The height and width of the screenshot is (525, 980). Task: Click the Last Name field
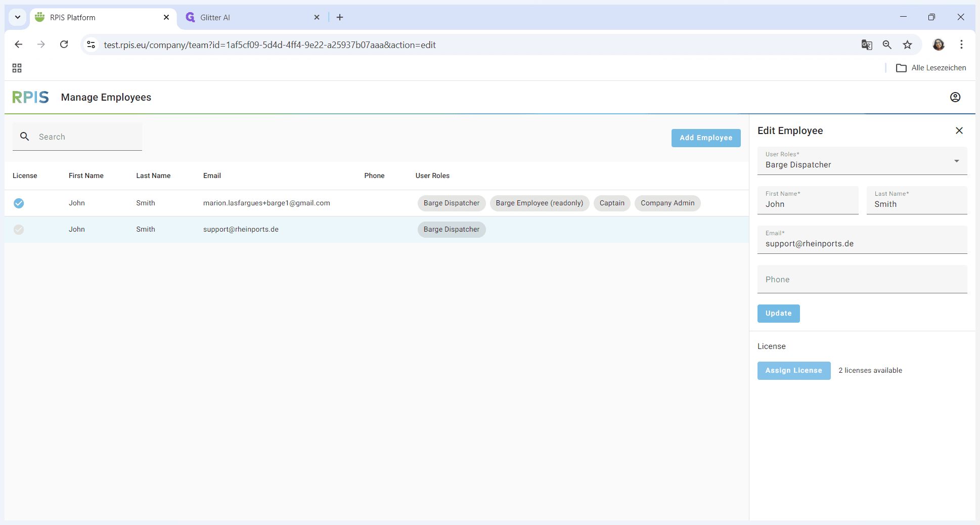coord(917,200)
